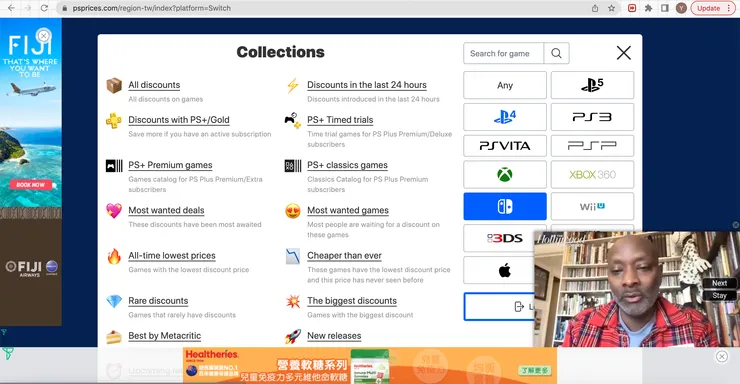
Task: Close the Collections dialog with X
Action: tap(624, 53)
